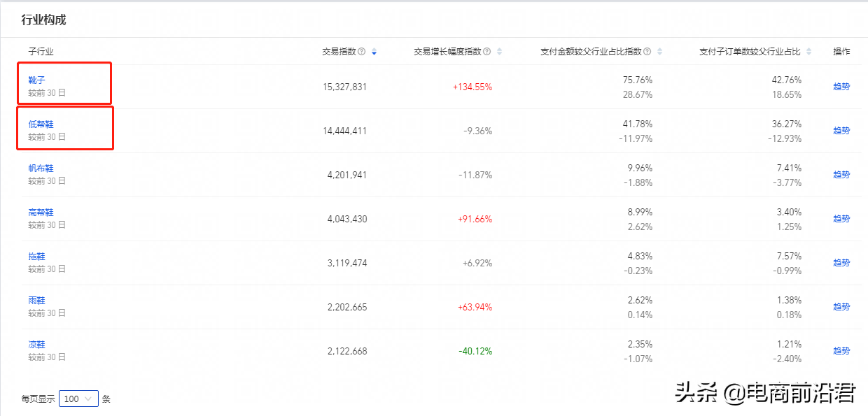Sort the 支付子订单数较父行业占比 column
This screenshot has width=868, height=416.
point(809,51)
